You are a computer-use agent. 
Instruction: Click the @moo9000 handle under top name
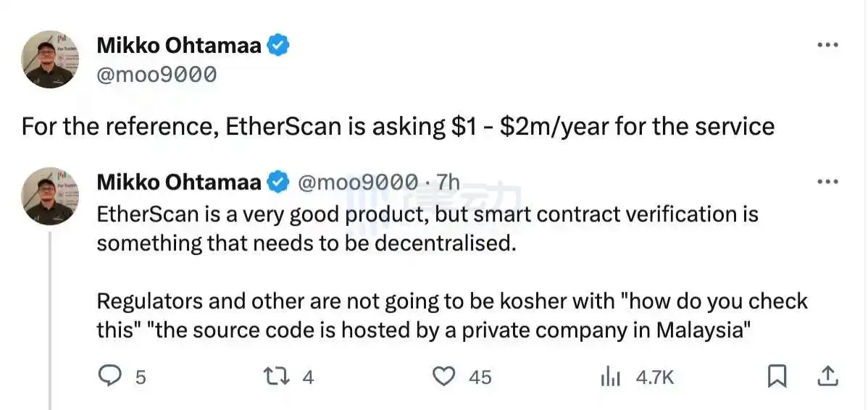(156, 74)
